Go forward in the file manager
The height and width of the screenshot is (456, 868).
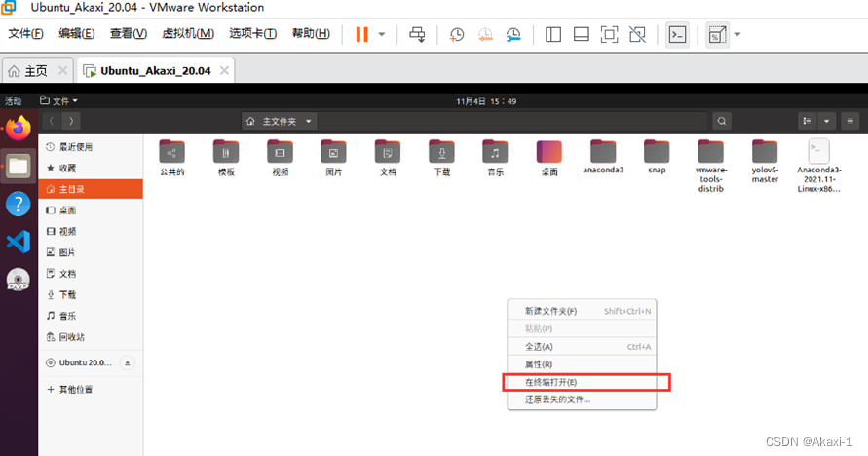coord(71,121)
